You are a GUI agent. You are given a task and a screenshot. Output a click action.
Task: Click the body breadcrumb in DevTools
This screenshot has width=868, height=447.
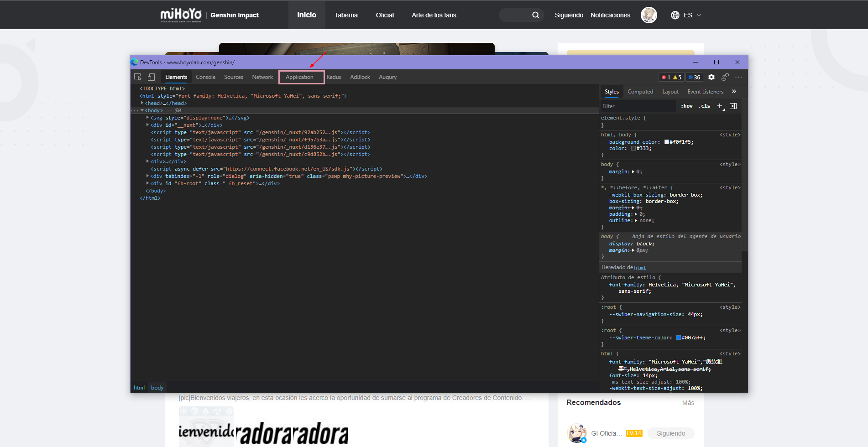point(157,388)
